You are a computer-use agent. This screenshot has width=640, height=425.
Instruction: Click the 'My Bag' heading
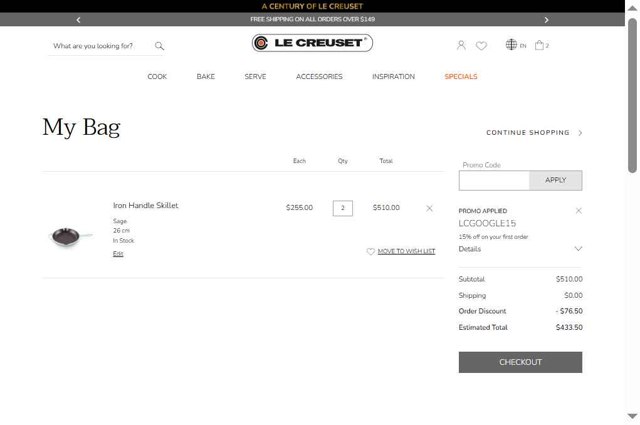point(81,127)
